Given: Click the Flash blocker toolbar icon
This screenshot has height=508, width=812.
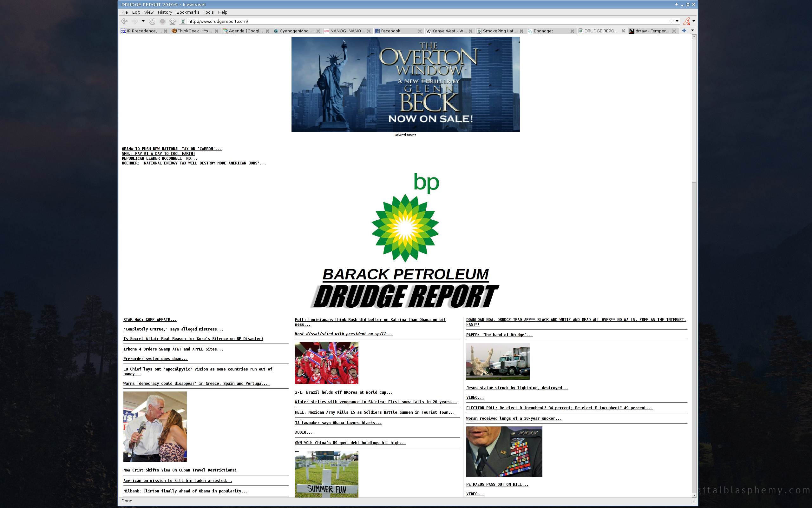Looking at the screenshot, I should pos(686,21).
